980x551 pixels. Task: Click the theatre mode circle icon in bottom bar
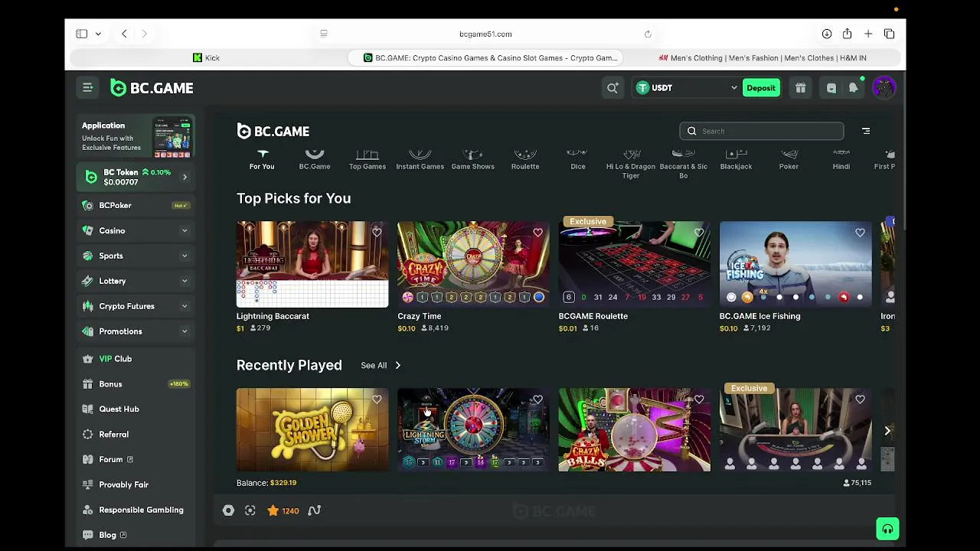click(228, 510)
